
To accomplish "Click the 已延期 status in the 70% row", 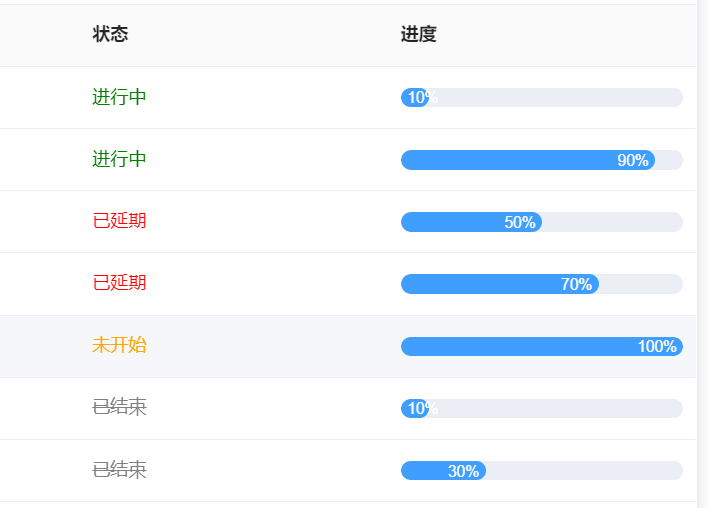I will 119,283.
